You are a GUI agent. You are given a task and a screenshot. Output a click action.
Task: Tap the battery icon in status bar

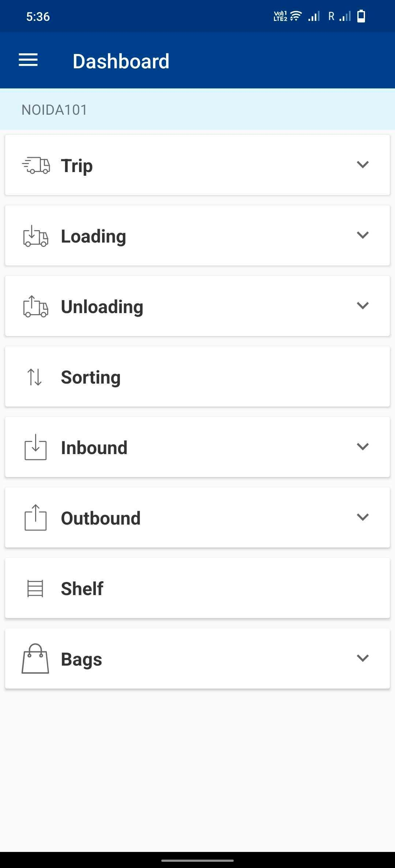pos(361,16)
